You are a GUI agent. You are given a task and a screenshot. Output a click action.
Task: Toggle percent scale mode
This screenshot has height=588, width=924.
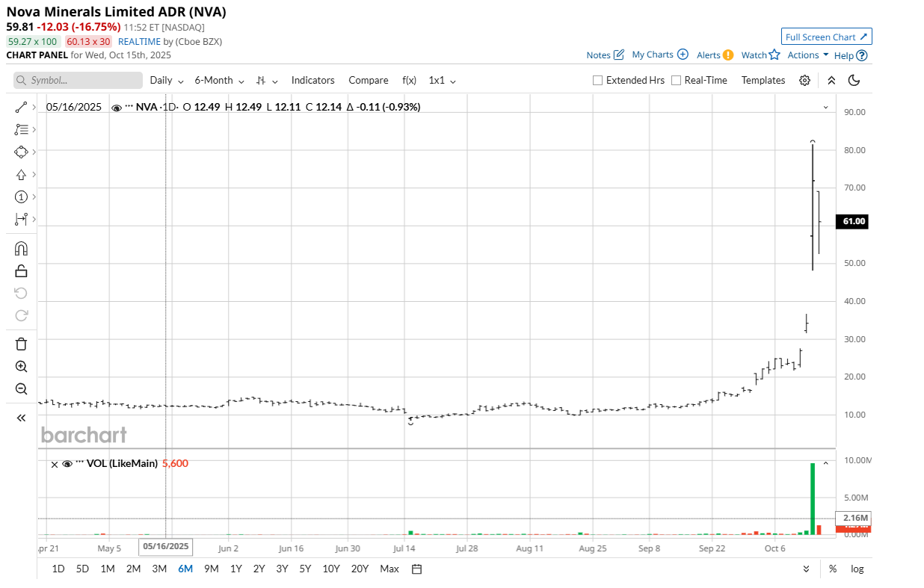(833, 569)
